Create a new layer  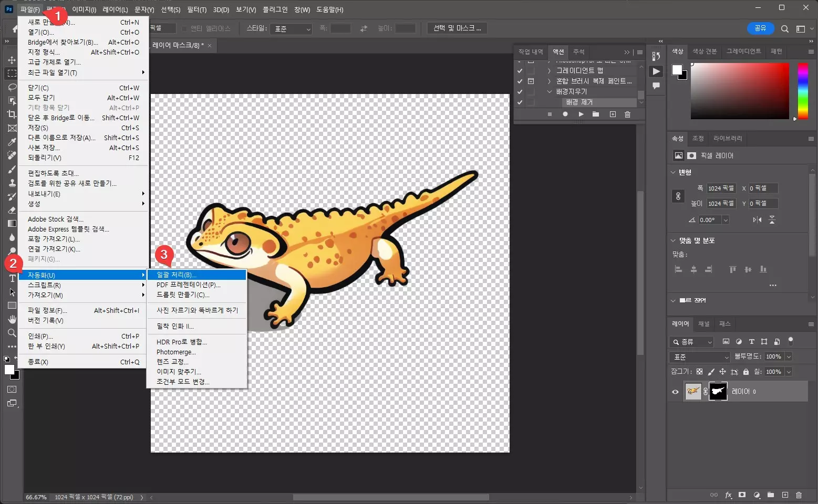pyautogui.click(x=785, y=495)
